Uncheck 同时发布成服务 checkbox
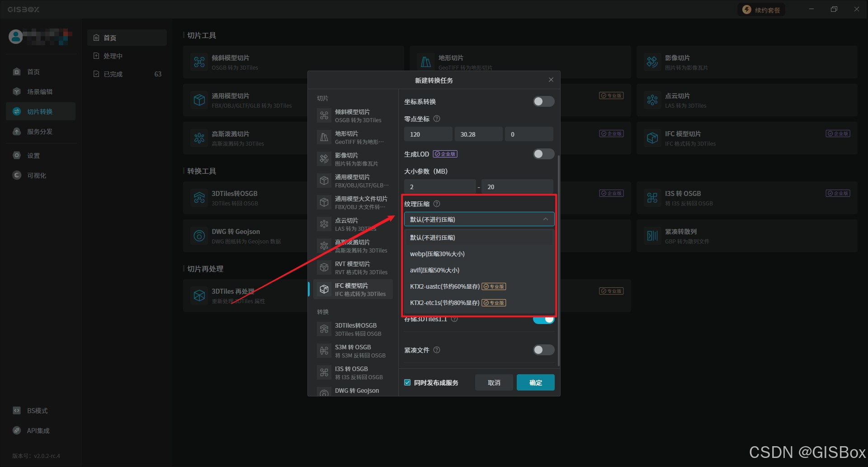The width and height of the screenshot is (868, 467). (407, 383)
